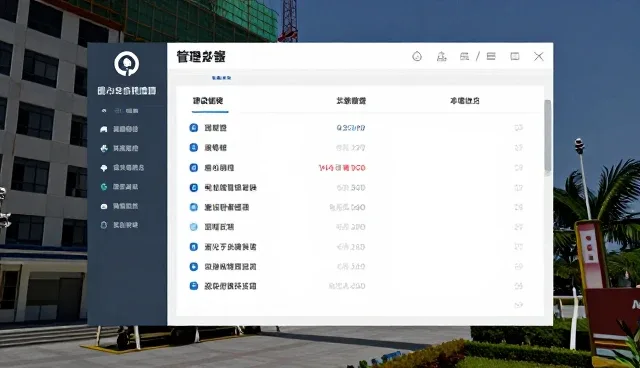640x368 pixels.
Task: Click the circular app logo in the sidebar
Action: [x=127, y=64]
